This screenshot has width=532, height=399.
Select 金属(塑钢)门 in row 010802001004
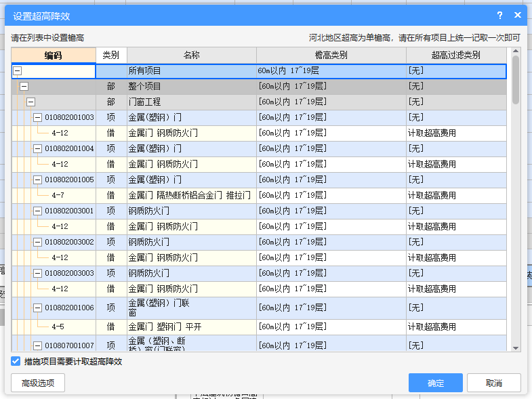point(192,148)
